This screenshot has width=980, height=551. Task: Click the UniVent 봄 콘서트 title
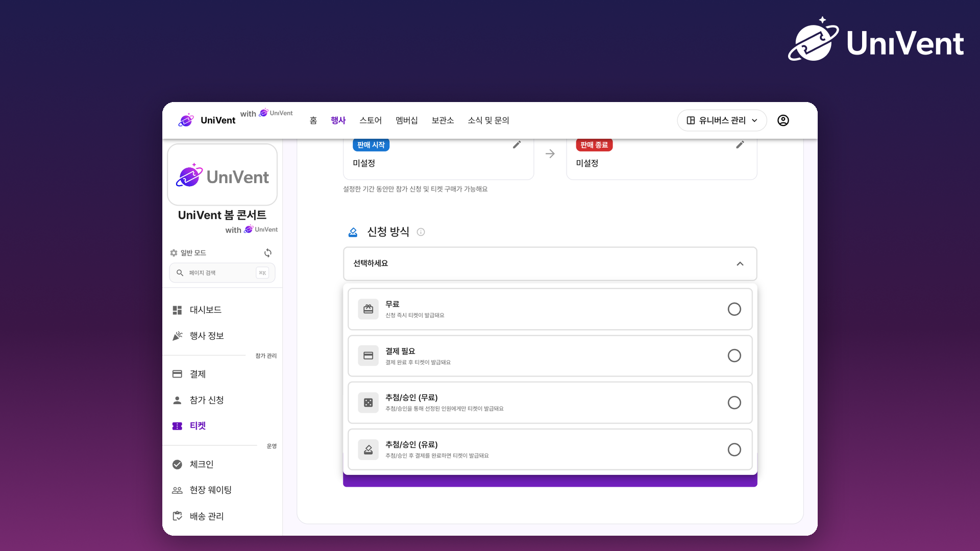pyautogui.click(x=222, y=215)
